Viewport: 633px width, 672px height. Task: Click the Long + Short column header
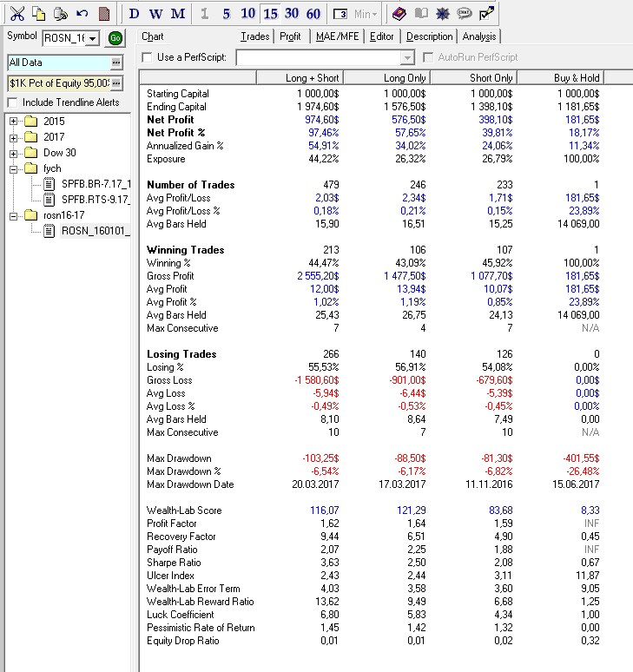click(x=300, y=78)
